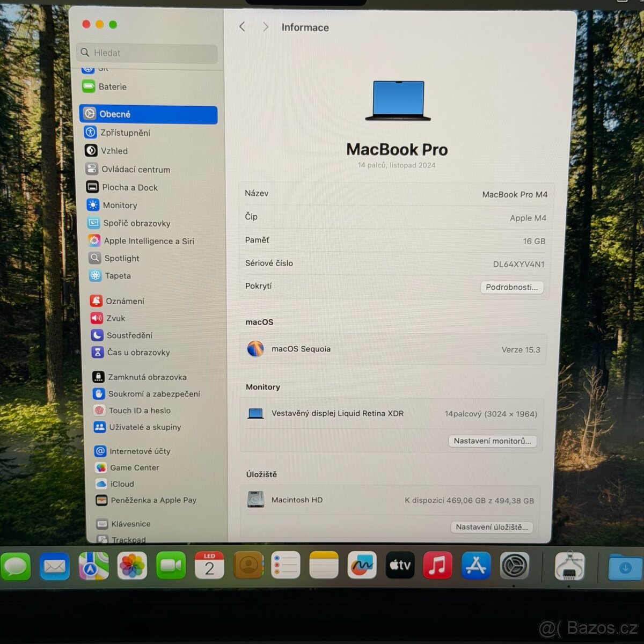Open Klávesnice keyboard icon
The image size is (644, 644).
(x=102, y=524)
